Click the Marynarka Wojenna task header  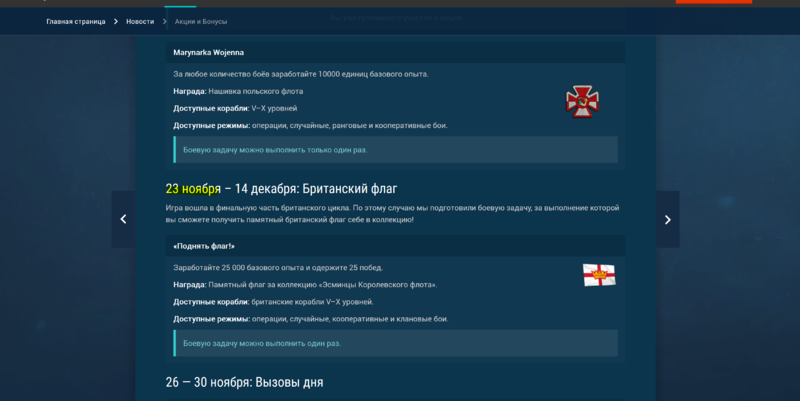pos(209,52)
